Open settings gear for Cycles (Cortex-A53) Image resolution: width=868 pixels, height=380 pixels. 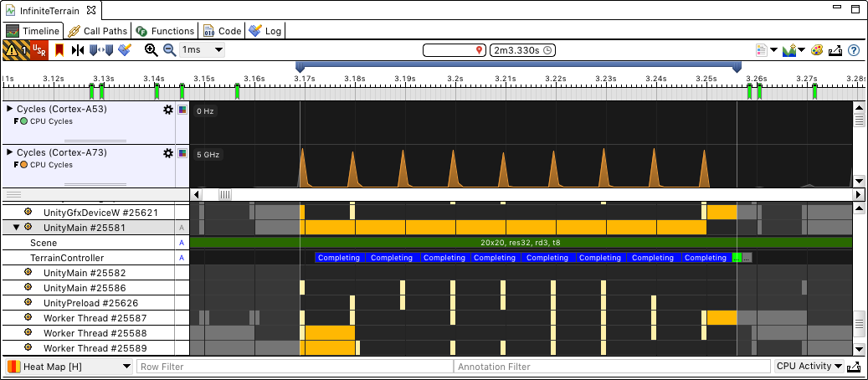[x=167, y=110]
